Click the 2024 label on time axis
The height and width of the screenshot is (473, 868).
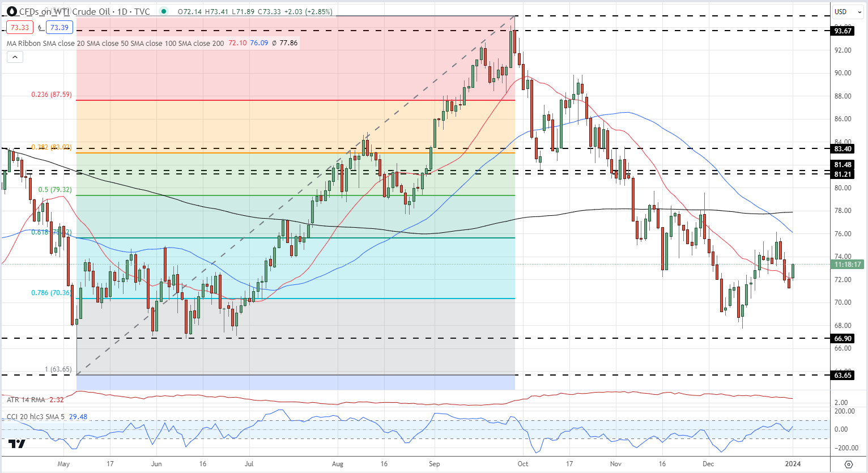pyautogui.click(x=793, y=463)
